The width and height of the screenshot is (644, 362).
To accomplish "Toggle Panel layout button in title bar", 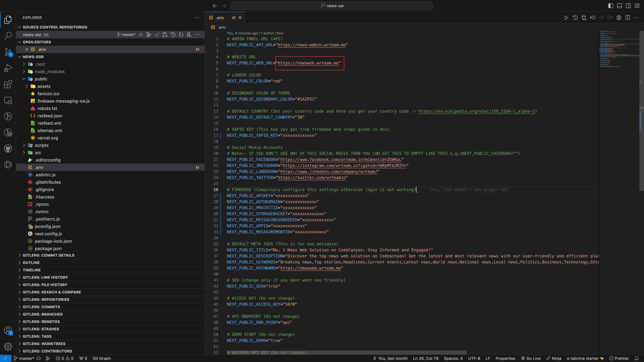I will (x=620, y=6).
